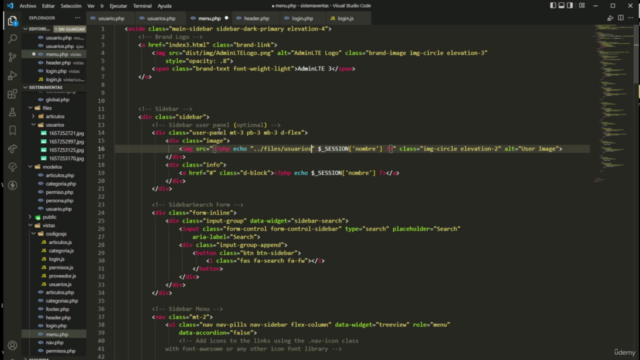Screen dimensions: 640x360
Task: Click the run/open changes icon at editor top right
Action: 610,18
